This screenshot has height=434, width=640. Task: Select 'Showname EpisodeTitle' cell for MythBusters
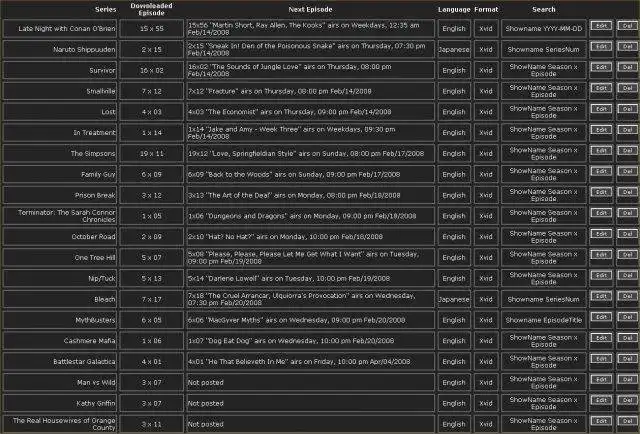544,320
